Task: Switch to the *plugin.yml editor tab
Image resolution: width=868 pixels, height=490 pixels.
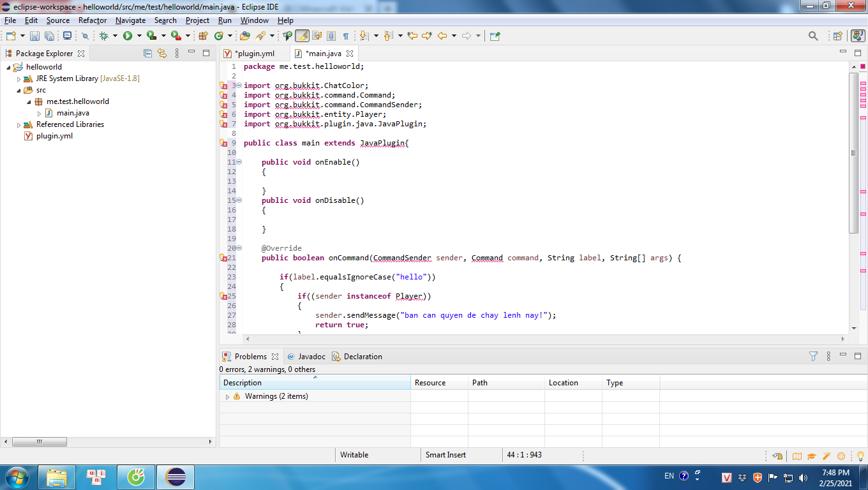Action: 254,54
